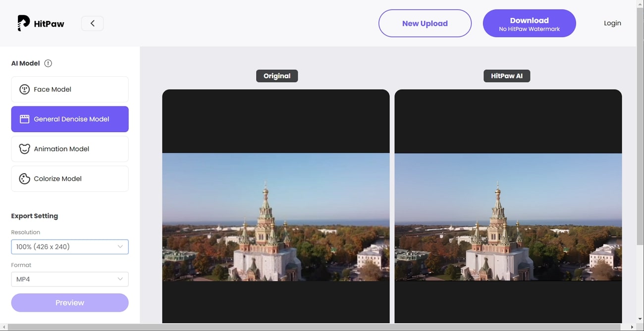The image size is (644, 331).
Task: Open the Login option
Action: [612, 23]
